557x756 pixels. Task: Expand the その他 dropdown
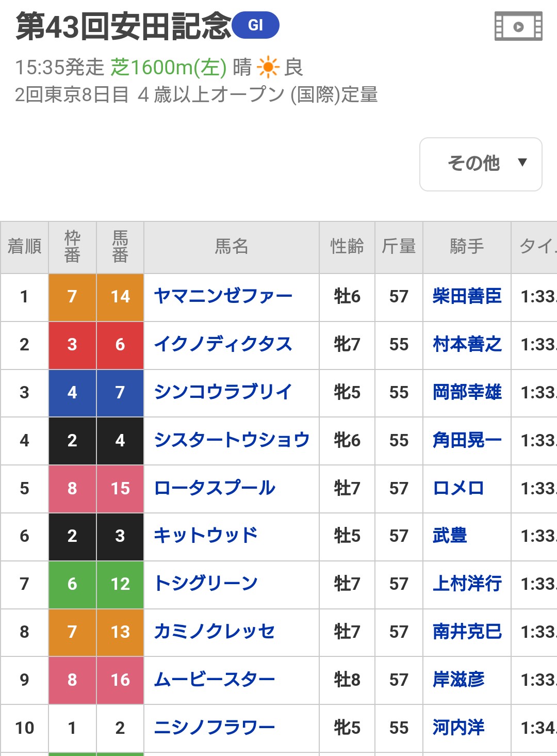[481, 164]
